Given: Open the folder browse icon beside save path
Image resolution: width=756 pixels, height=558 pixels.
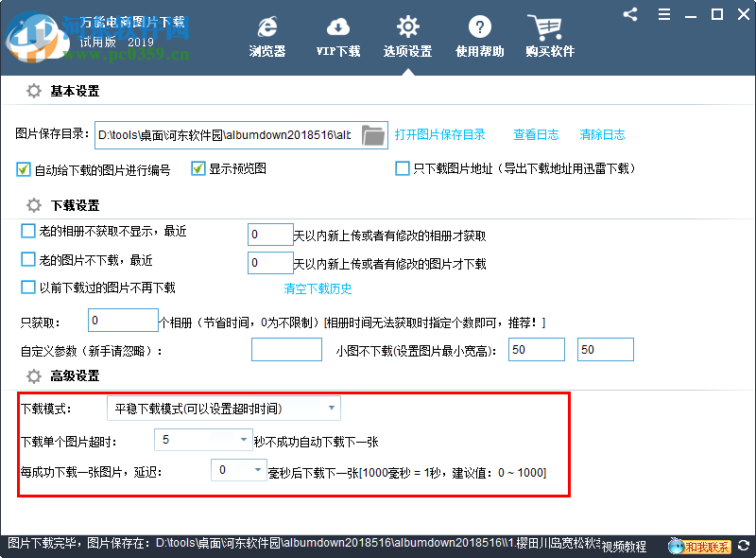Looking at the screenshot, I should [x=373, y=134].
